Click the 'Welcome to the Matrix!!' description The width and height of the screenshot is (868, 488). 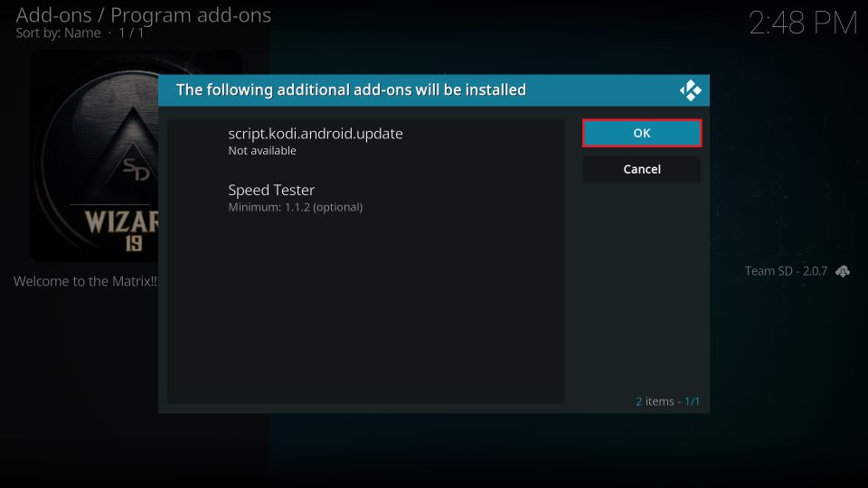86,281
